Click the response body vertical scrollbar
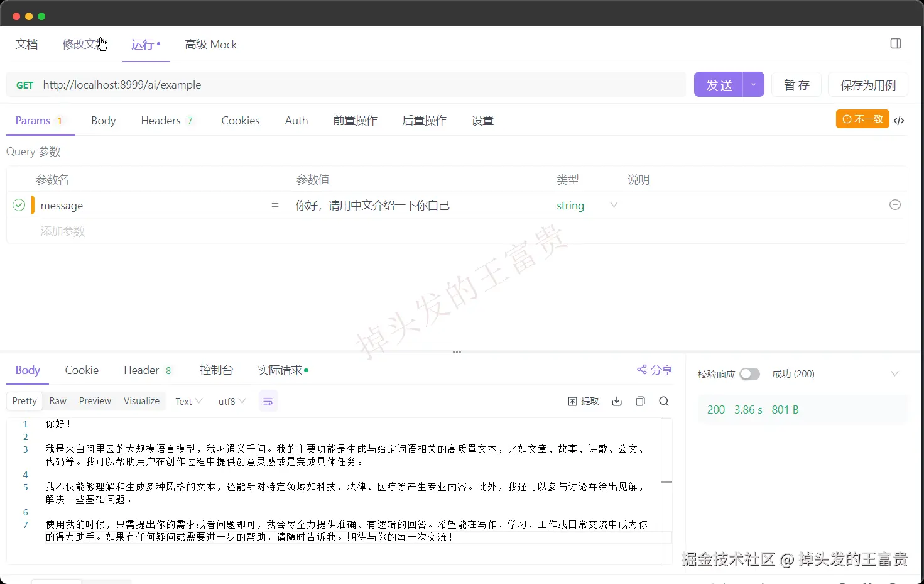 (x=667, y=490)
